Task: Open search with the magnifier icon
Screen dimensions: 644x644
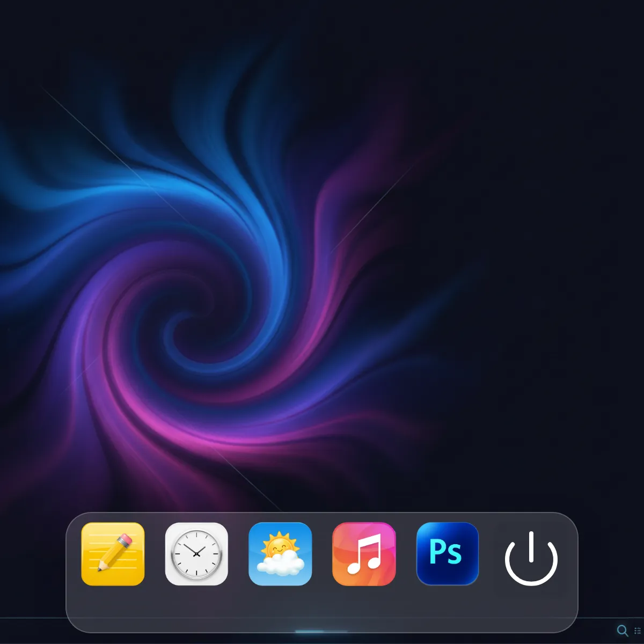Action: coord(623,631)
